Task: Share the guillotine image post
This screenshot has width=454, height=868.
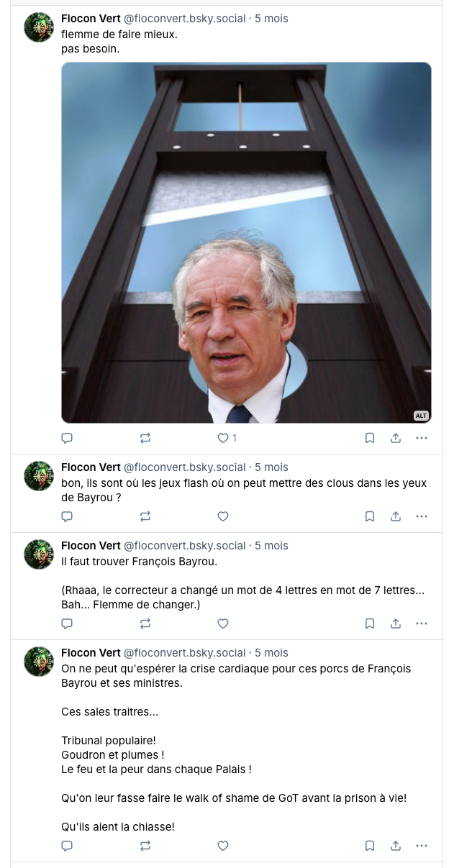Action: pos(396,437)
